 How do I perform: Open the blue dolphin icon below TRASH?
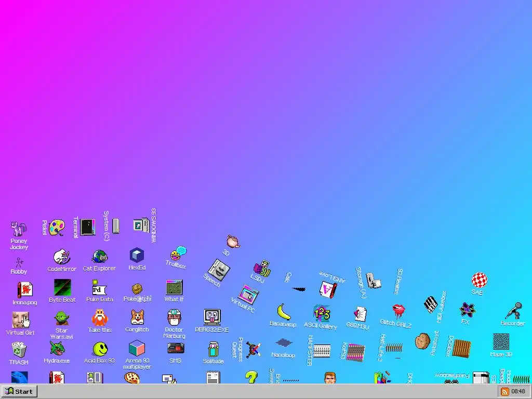(19, 377)
